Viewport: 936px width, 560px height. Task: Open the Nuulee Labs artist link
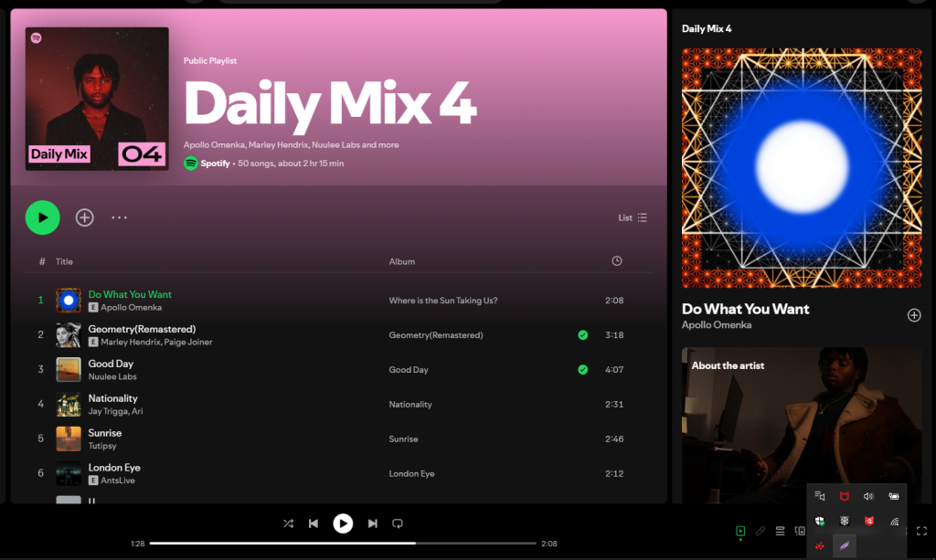112,377
